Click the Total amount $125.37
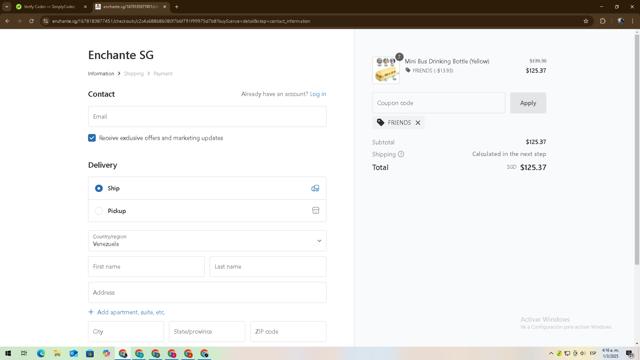The height and width of the screenshot is (360, 640). point(533,167)
